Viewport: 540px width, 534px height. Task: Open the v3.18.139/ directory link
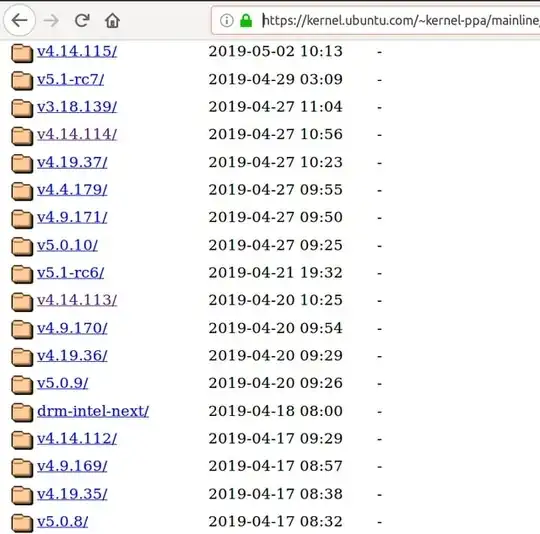point(77,107)
